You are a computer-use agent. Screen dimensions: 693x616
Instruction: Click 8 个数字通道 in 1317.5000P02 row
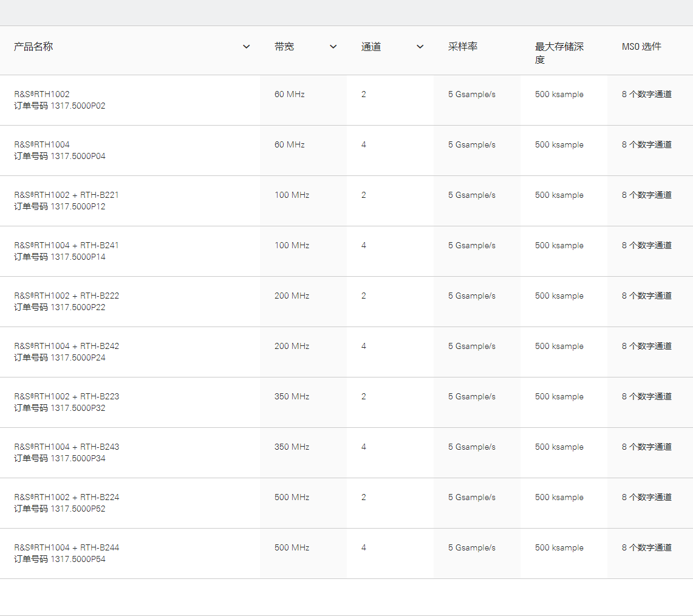tap(647, 94)
